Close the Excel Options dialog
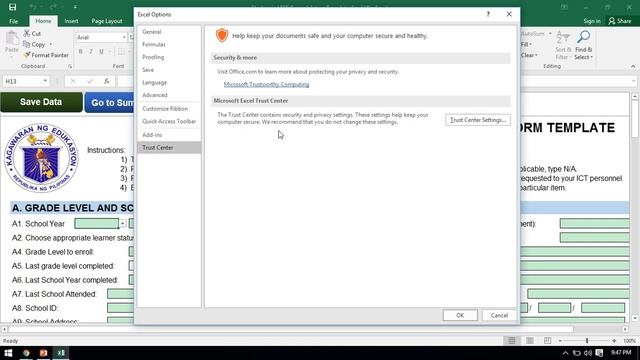Image resolution: width=640 pixels, height=360 pixels. pos(509,14)
